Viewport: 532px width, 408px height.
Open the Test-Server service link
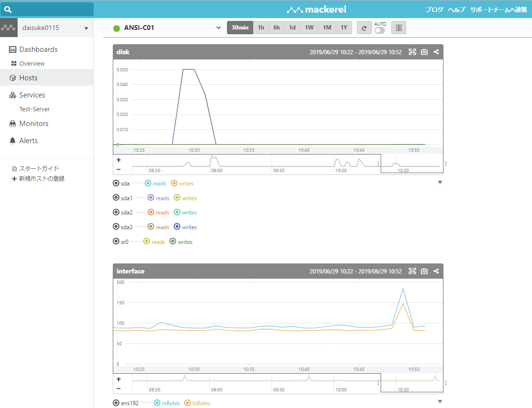pyautogui.click(x=35, y=109)
